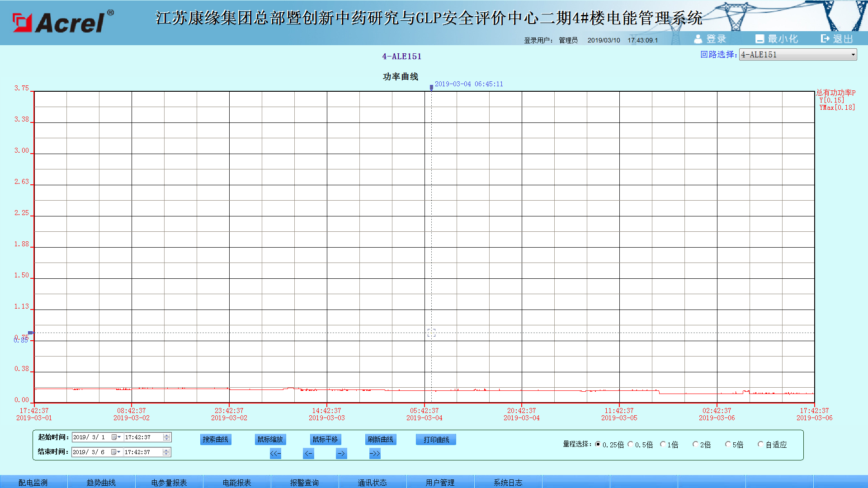Screen dimensions: 868x488
Task: Select the 0.5倍 range radio button
Action: click(631, 445)
